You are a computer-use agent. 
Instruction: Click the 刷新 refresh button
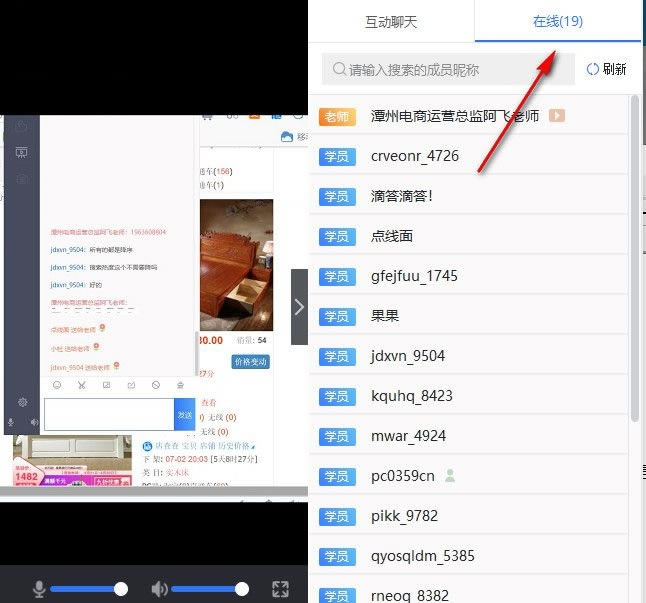[x=606, y=69]
